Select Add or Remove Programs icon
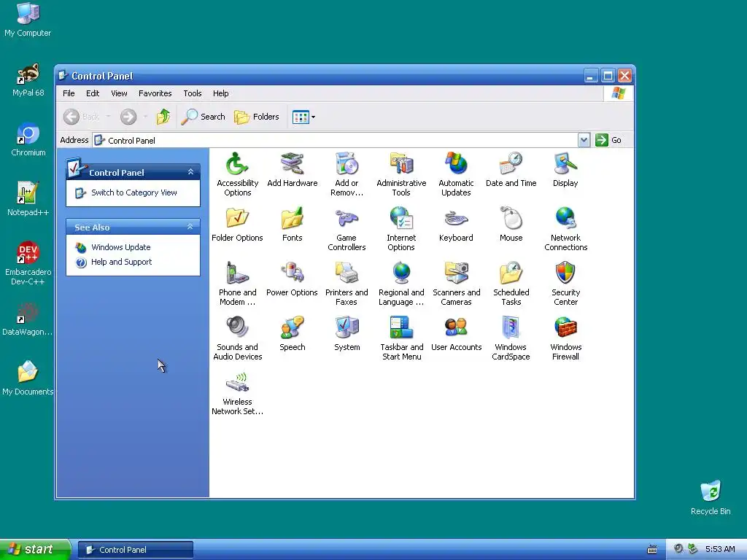Image resolution: width=747 pixels, height=560 pixels. 347,174
